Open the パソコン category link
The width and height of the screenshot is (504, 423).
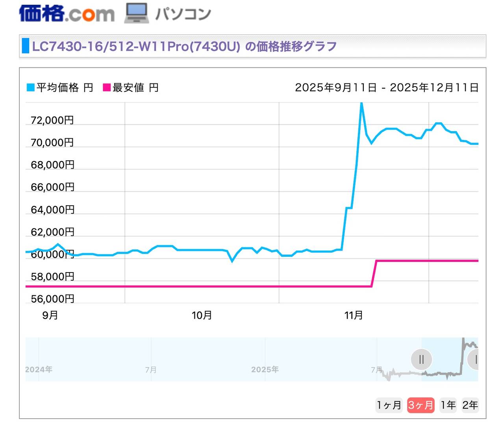tap(183, 14)
